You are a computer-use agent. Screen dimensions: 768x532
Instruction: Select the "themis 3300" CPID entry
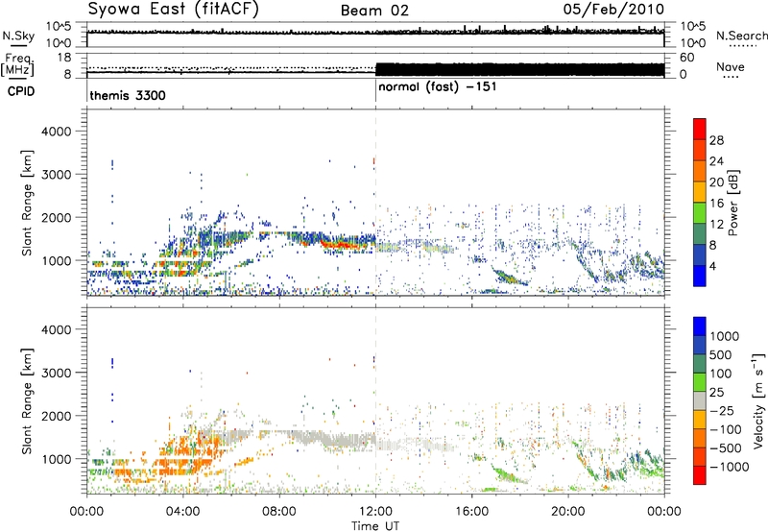click(x=128, y=95)
